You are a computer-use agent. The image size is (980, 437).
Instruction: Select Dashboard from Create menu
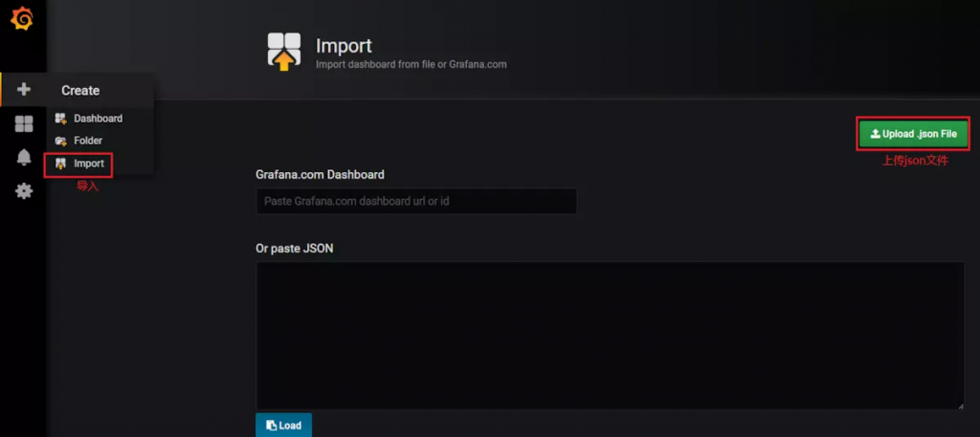(89, 118)
